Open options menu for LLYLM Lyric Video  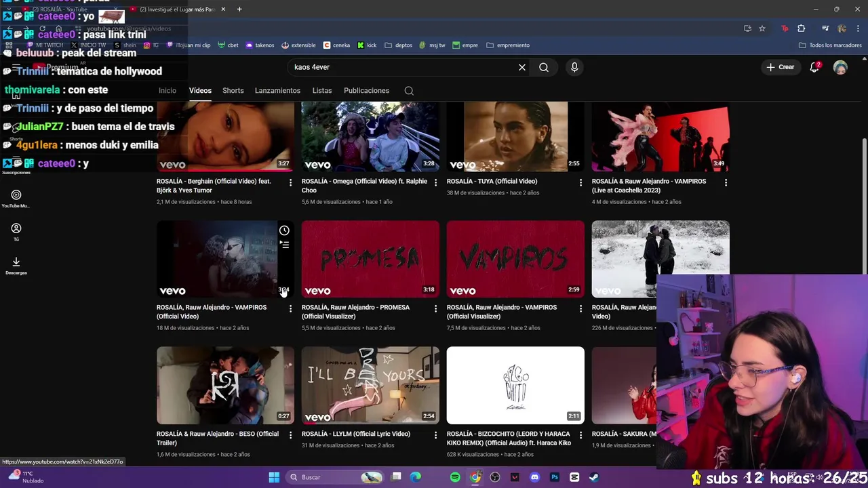[435, 435]
